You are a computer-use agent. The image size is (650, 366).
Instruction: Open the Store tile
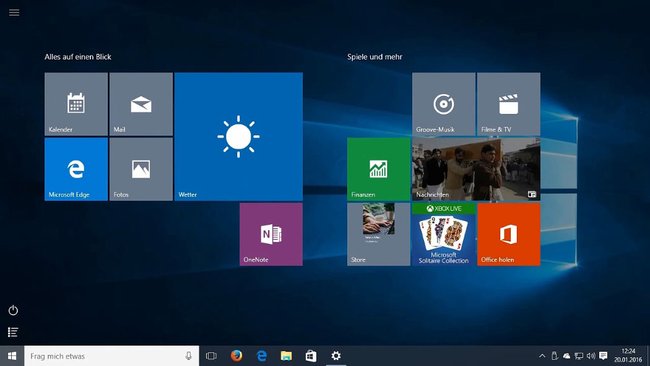point(378,234)
